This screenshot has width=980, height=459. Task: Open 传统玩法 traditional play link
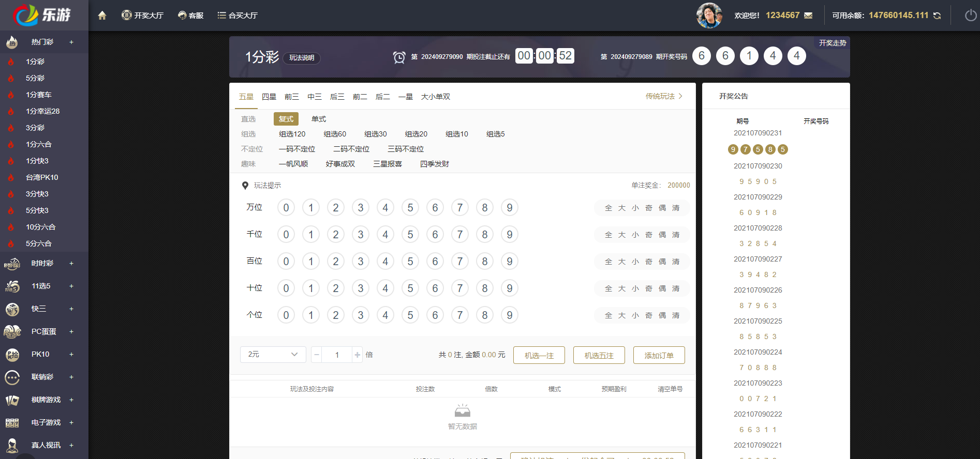point(663,96)
